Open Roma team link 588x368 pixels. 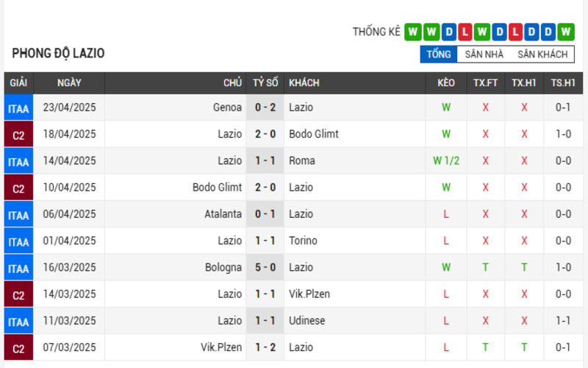point(302,160)
